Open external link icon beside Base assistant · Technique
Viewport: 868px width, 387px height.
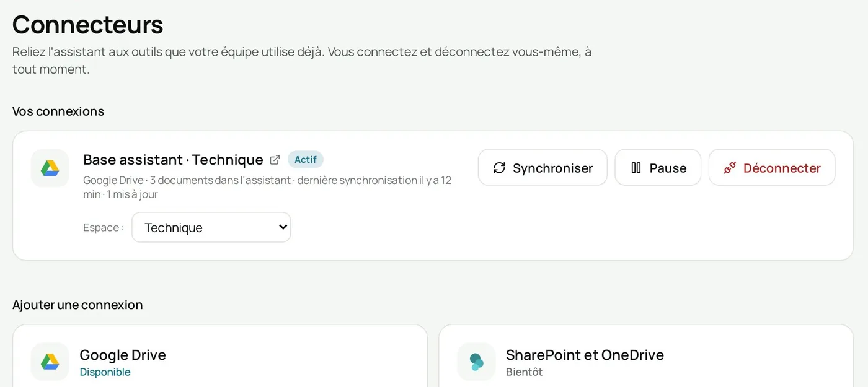coord(275,160)
